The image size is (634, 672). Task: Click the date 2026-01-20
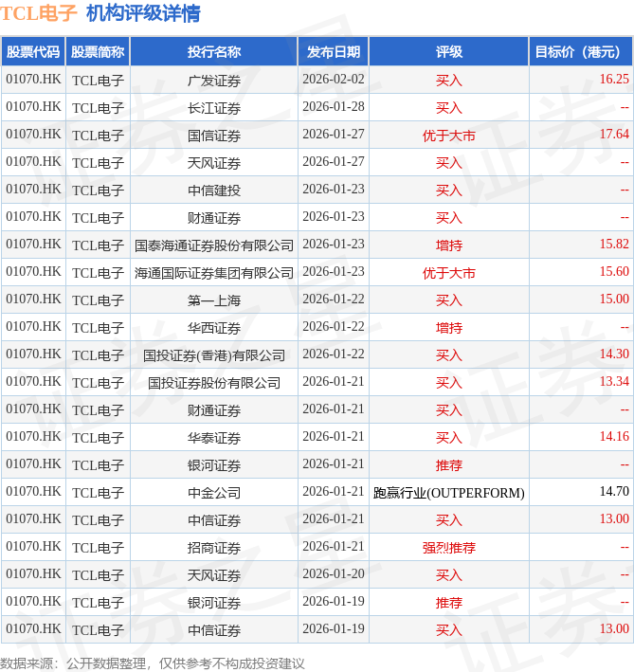click(x=334, y=573)
